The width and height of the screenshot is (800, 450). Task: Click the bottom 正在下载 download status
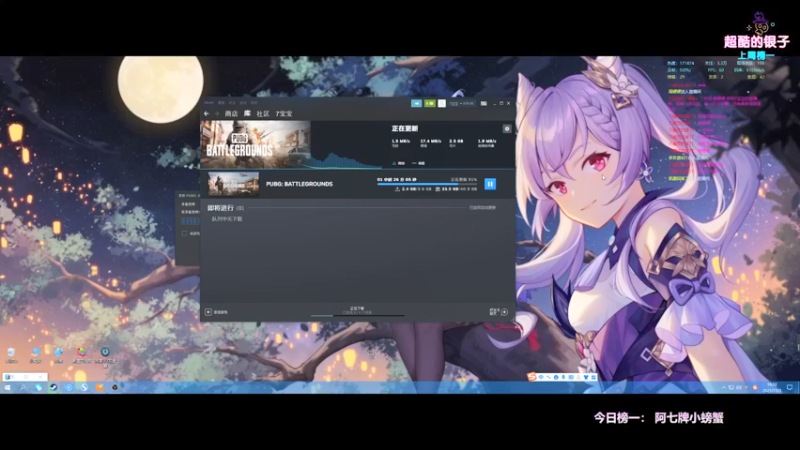pos(357,310)
